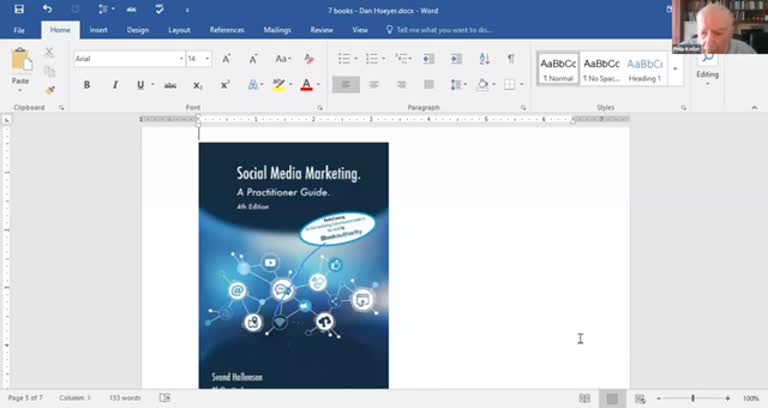Apply the No Spacing style
Image resolution: width=768 pixels, height=408 pixels.
click(601, 69)
